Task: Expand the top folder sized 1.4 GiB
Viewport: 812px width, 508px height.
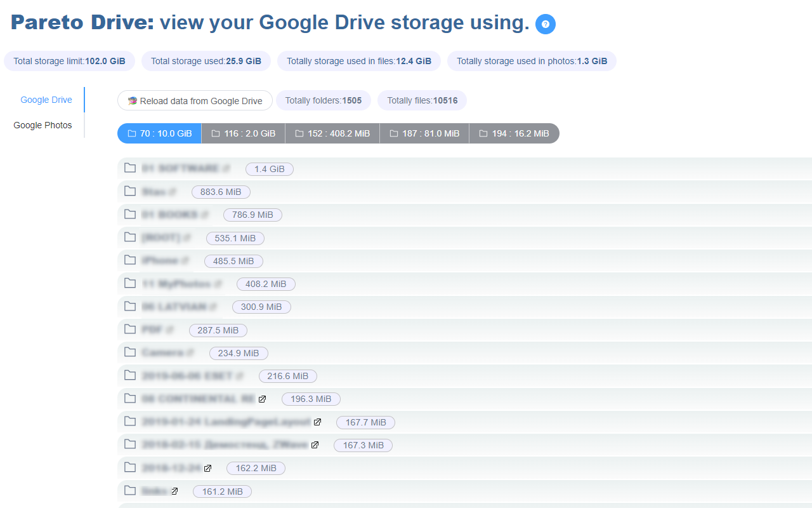Action: 184,168
